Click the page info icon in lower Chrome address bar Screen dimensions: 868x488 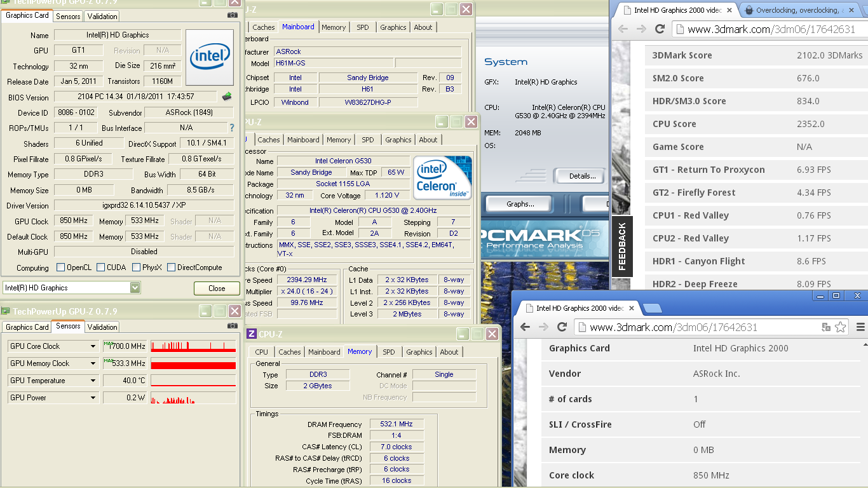click(x=582, y=328)
